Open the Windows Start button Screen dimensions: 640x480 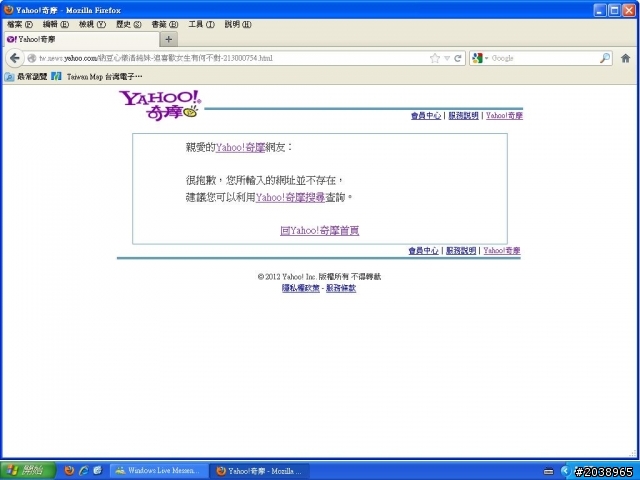[x=27, y=471]
